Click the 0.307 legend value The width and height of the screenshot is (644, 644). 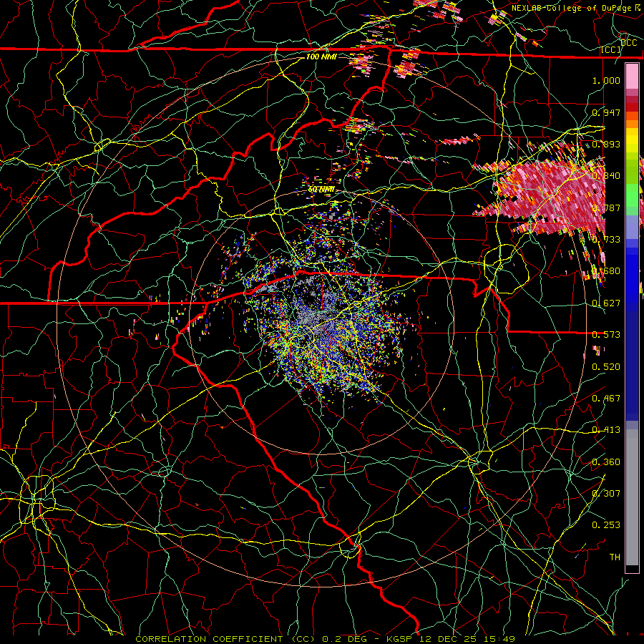point(606,493)
